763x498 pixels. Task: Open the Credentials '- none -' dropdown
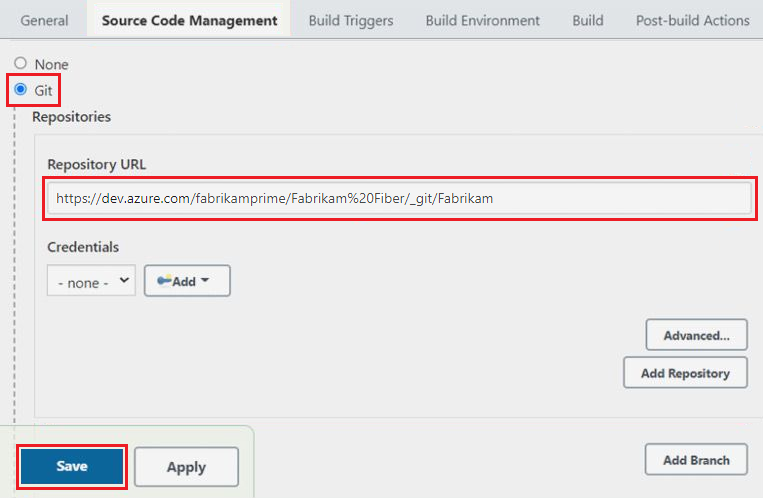[x=91, y=282]
